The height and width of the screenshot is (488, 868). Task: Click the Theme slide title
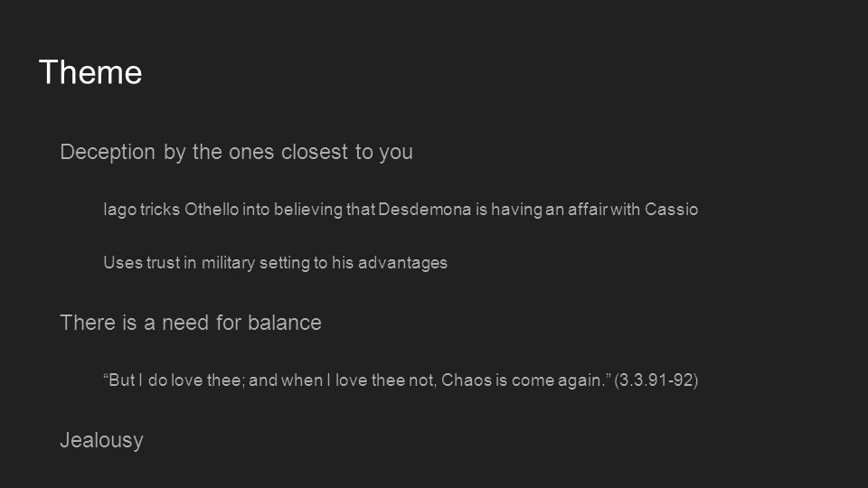(x=90, y=72)
